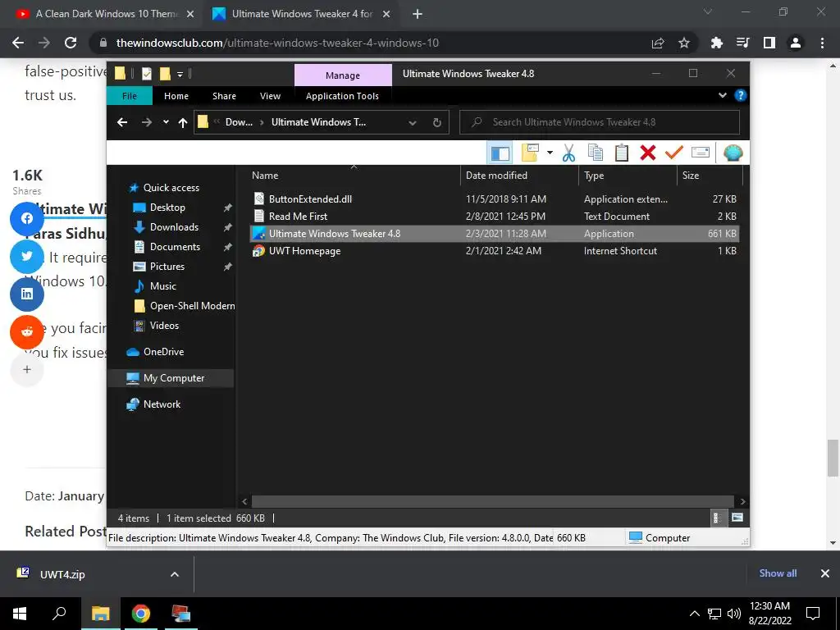Image resolution: width=840 pixels, height=630 pixels.
Task: Open Classic Explorer settings shell icon
Action: click(x=733, y=153)
